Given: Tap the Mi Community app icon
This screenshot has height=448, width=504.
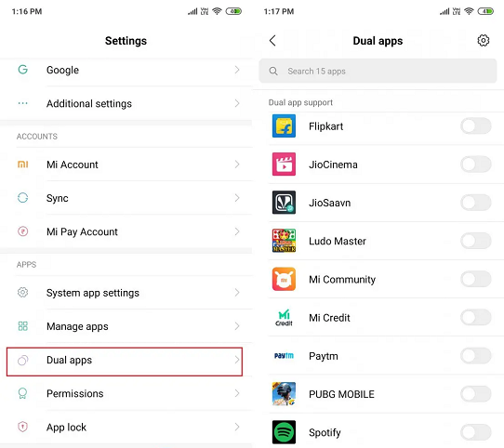Looking at the screenshot, I should 284,279.
